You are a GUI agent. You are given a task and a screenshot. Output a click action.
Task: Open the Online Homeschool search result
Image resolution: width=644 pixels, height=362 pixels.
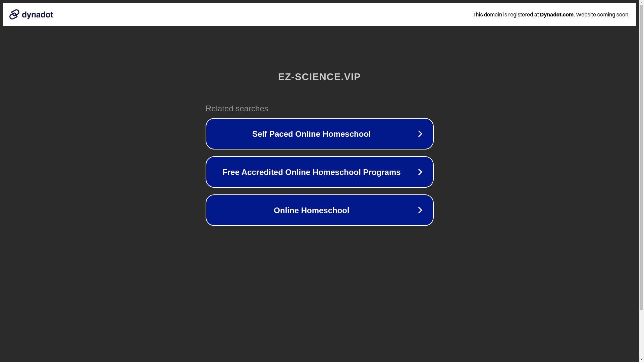[x=319, y=210]
